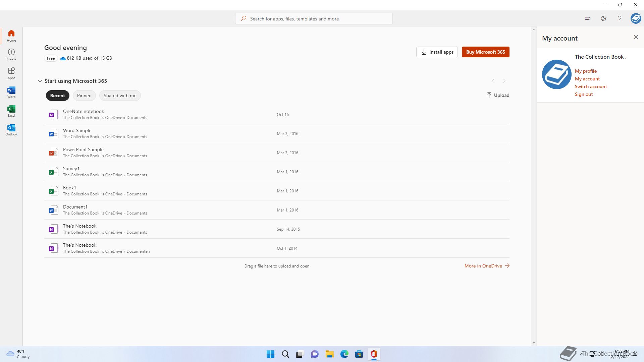
Task: Open My profile link
Action: 586,71
